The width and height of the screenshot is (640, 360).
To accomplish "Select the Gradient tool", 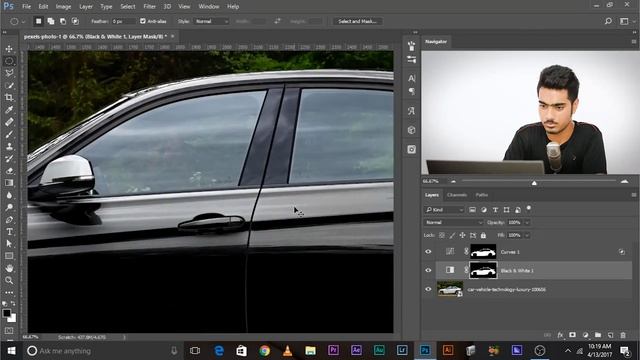I will [9, 183].
